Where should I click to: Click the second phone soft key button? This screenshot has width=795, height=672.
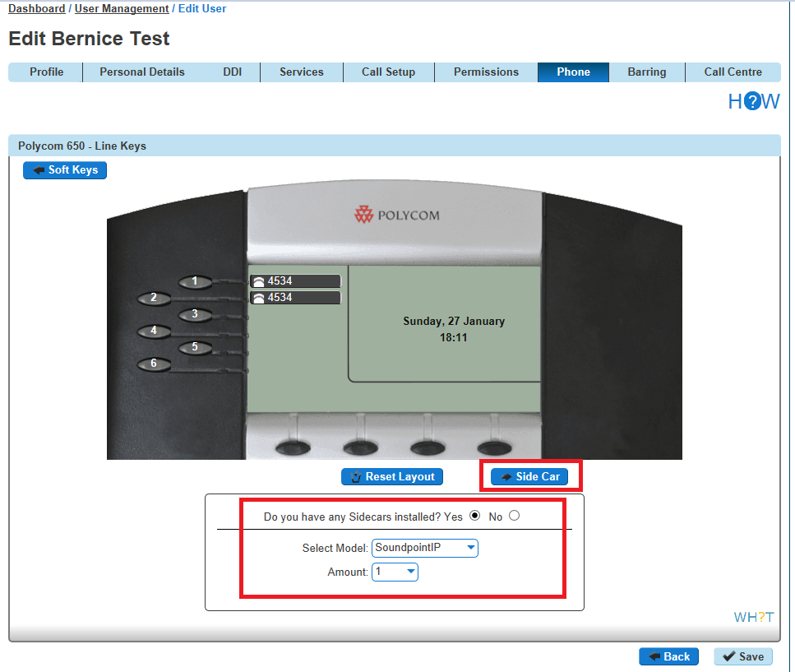pos(360,447)
